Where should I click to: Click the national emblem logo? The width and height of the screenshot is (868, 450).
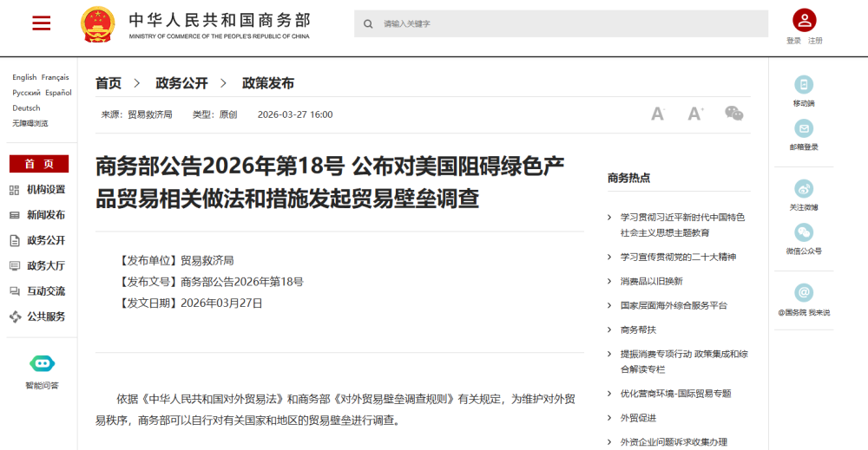(x=97, y=24)
